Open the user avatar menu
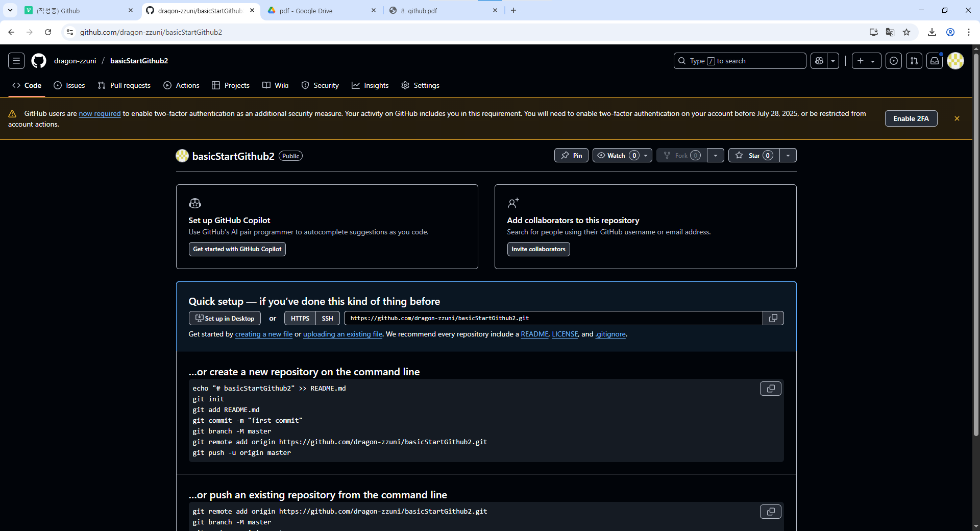 click(x=955, y=61)
